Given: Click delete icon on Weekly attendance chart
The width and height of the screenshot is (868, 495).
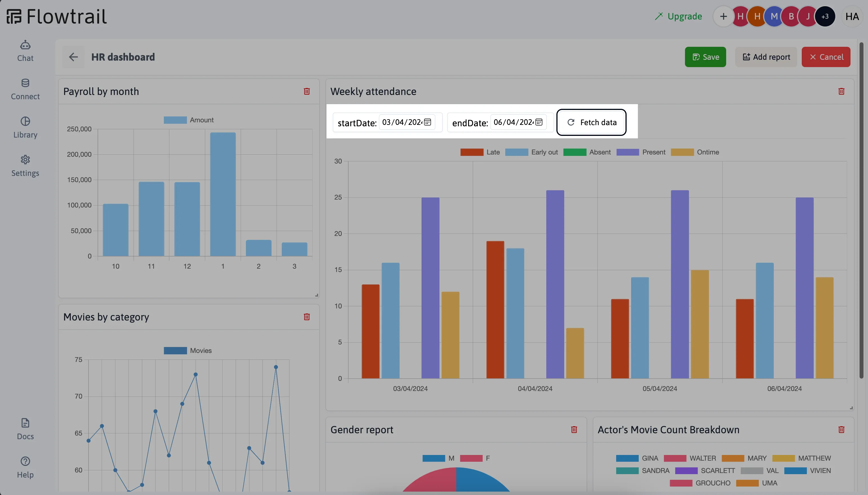Looking at the screenshot, I should [842, 92].
